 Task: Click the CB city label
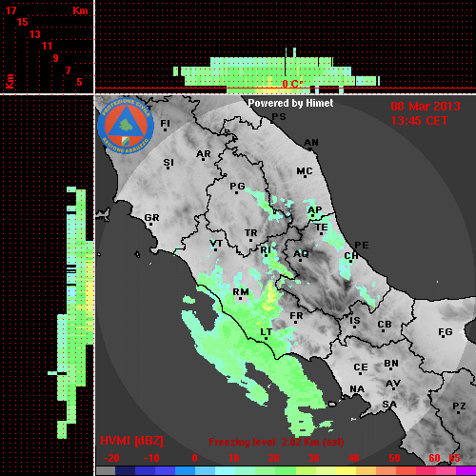pyautogui.click(x=385, y=325)
